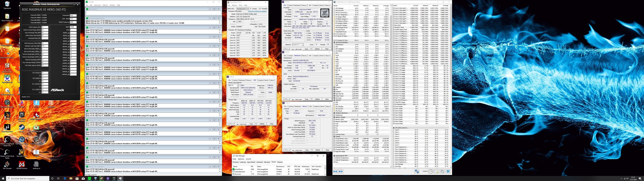The width and height of the screenshot is (644, 181).
Task: Click HWiNFO collapse-columns arrows button
Action: click(x=341, y=172)
